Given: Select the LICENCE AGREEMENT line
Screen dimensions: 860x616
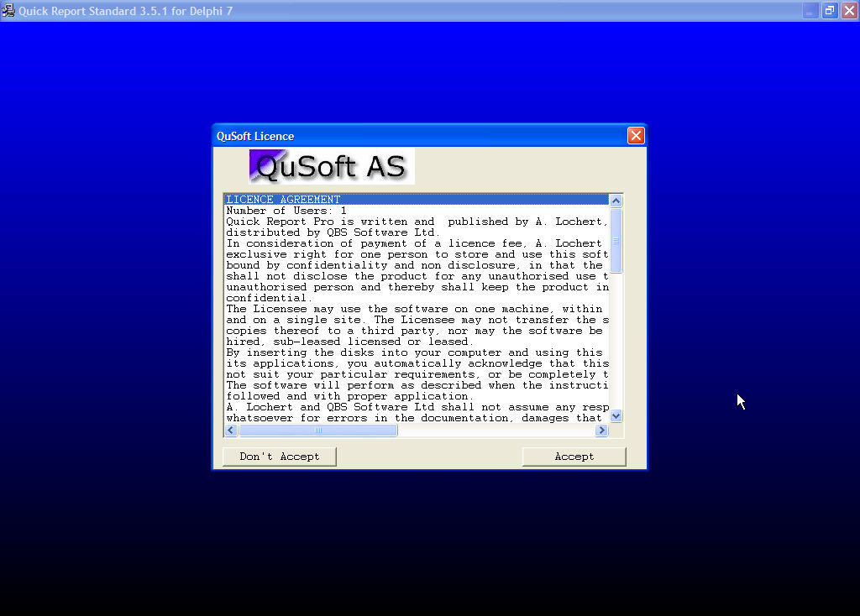Looking at the screenshot, I should (417, 200).
